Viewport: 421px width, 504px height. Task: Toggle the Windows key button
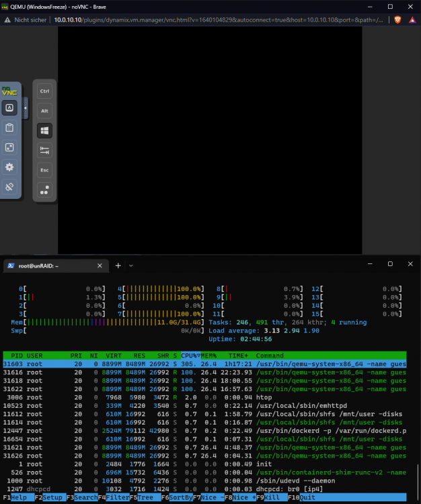[44, 130]
